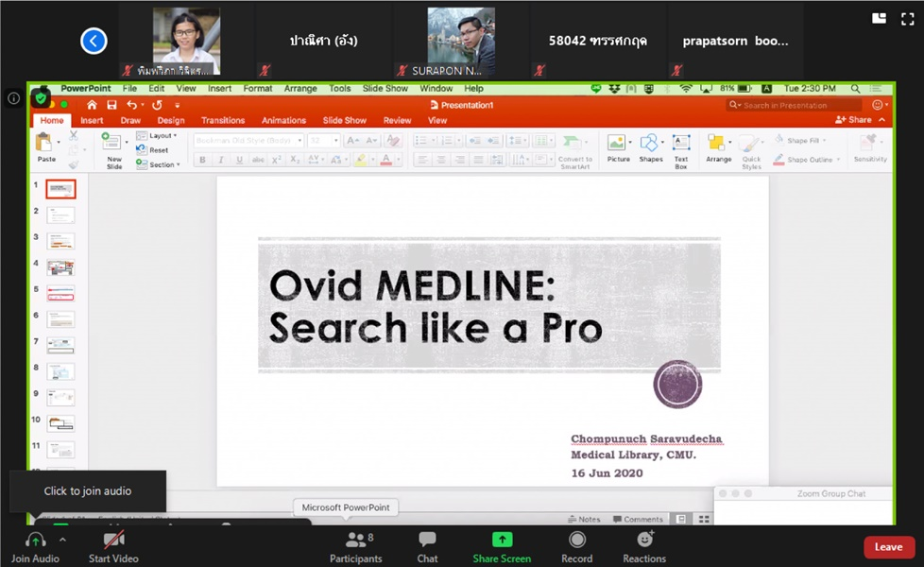Switch gallery view layout icon
Screen dimensions: 924x567
(879, 19)
